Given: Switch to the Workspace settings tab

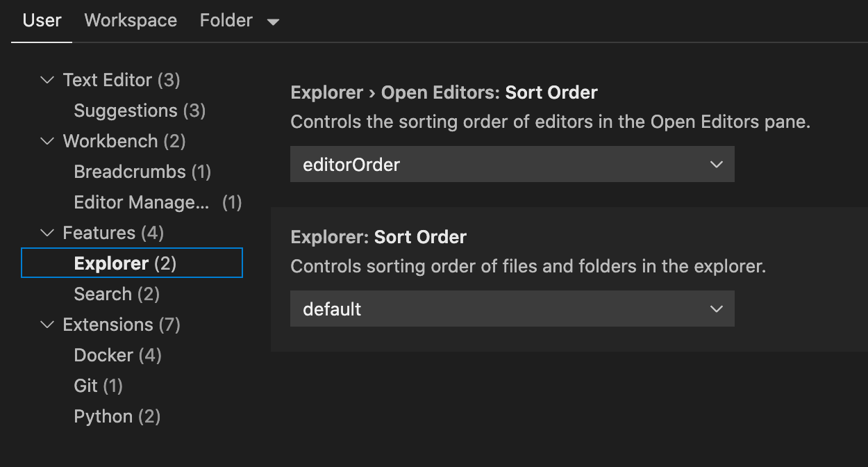Looking at the screenshot, I should click(130, 20).
